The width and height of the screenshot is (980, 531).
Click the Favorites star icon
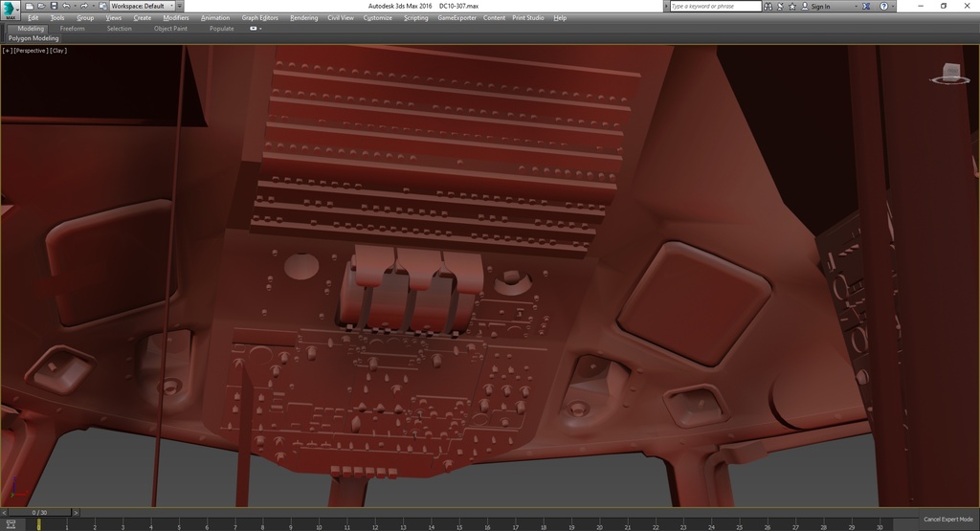793,7
